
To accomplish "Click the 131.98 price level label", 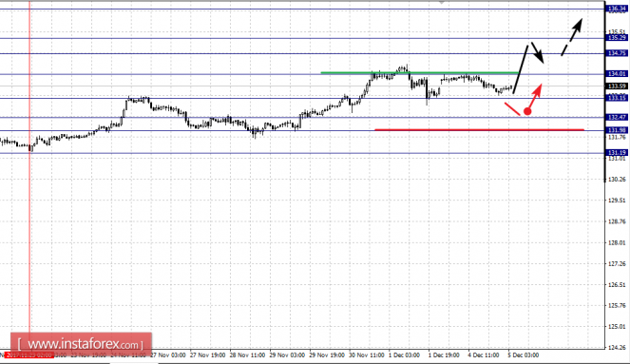I will (x=617, y=130).
